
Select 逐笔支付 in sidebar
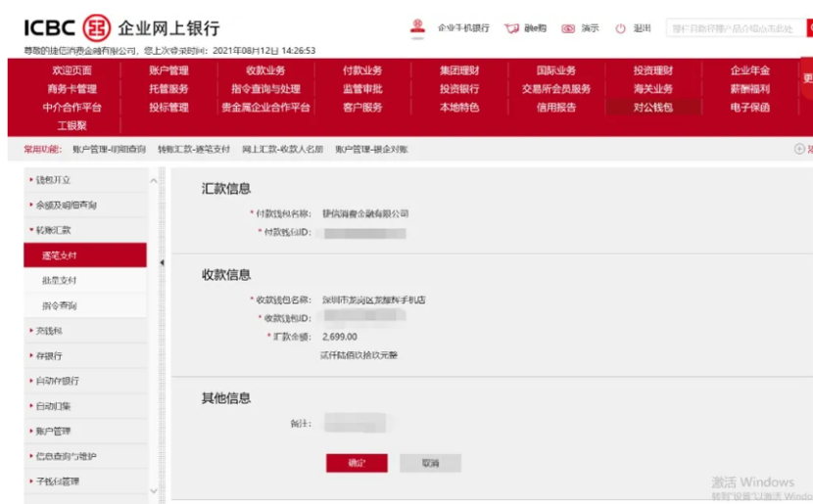coord(85,255)
